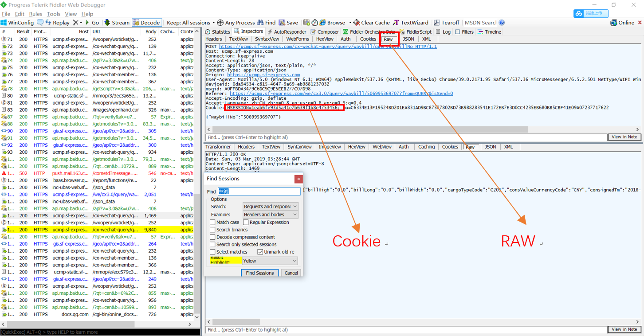The image size is (644, 336).
Task: Open WinConfig from the toolbar
Action: point(17,23)
